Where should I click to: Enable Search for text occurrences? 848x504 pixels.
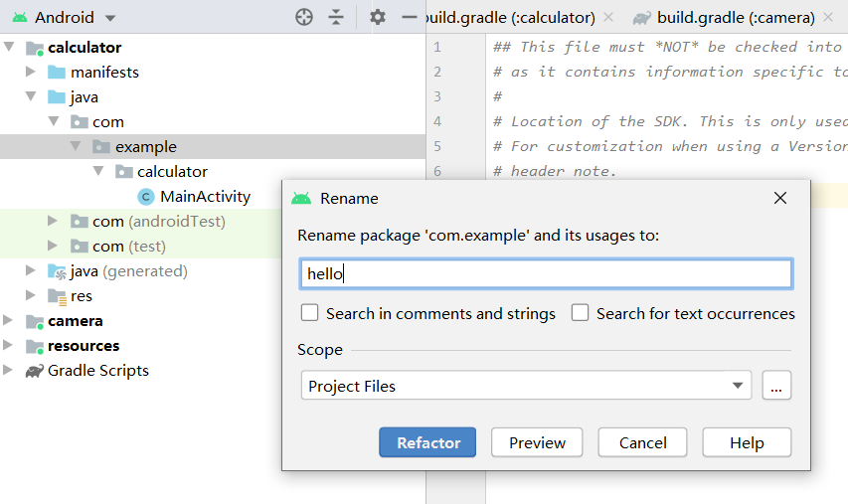point(581,313)
